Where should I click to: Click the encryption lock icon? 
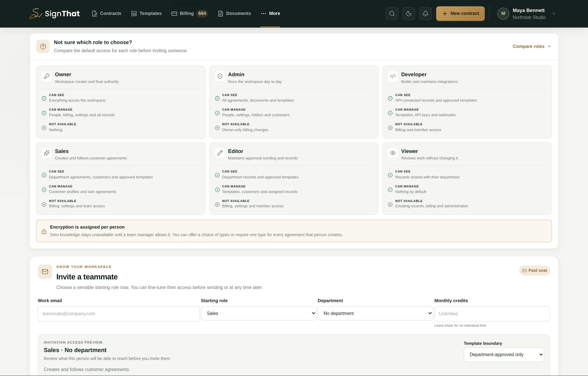click(44, 231)
